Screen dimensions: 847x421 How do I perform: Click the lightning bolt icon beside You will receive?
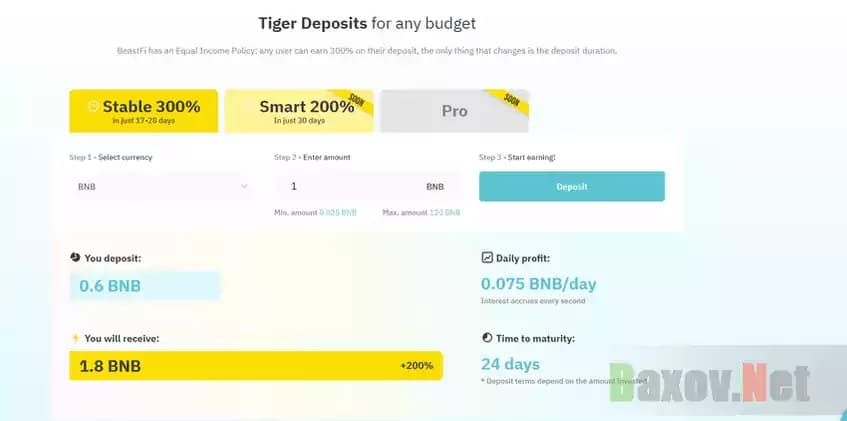pos(75,338)
